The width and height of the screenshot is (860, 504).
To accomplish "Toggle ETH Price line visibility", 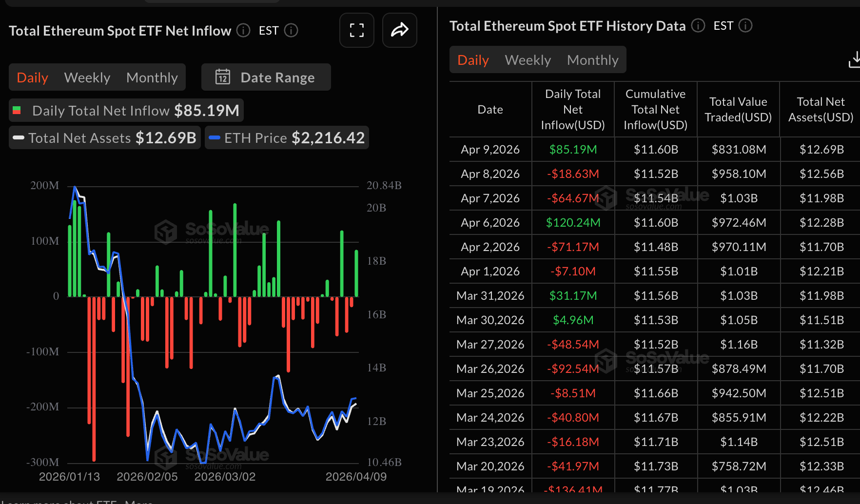I will click(x=287, y=138).
